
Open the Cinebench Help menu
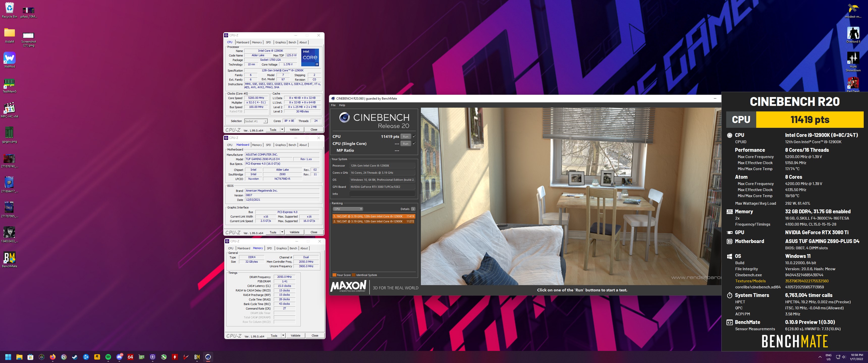click(342, 105)
